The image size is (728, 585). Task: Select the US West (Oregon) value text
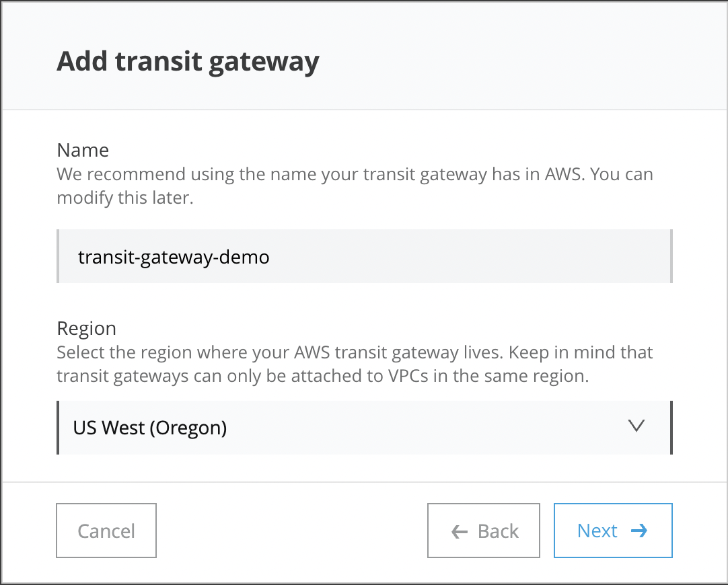(150, 428)
